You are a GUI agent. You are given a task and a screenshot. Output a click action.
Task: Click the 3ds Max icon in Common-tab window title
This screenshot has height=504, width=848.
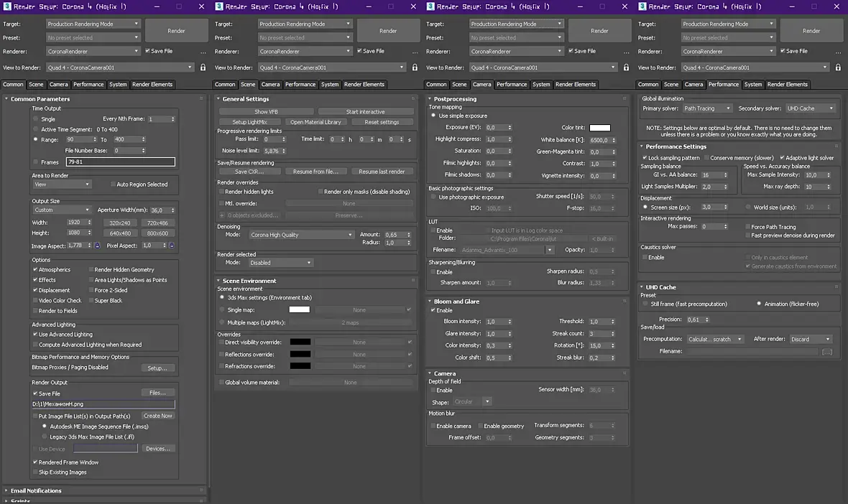(x=7, y=6)
